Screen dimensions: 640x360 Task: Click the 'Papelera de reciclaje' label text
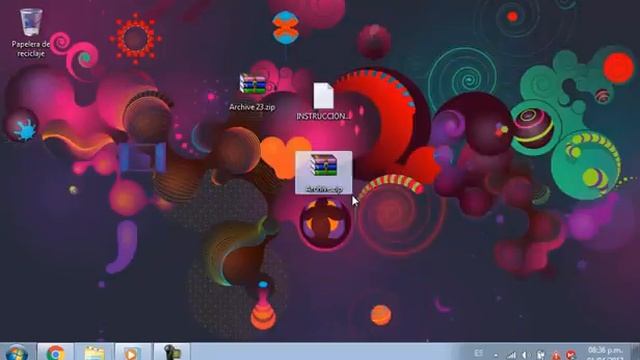click(31, 49)
